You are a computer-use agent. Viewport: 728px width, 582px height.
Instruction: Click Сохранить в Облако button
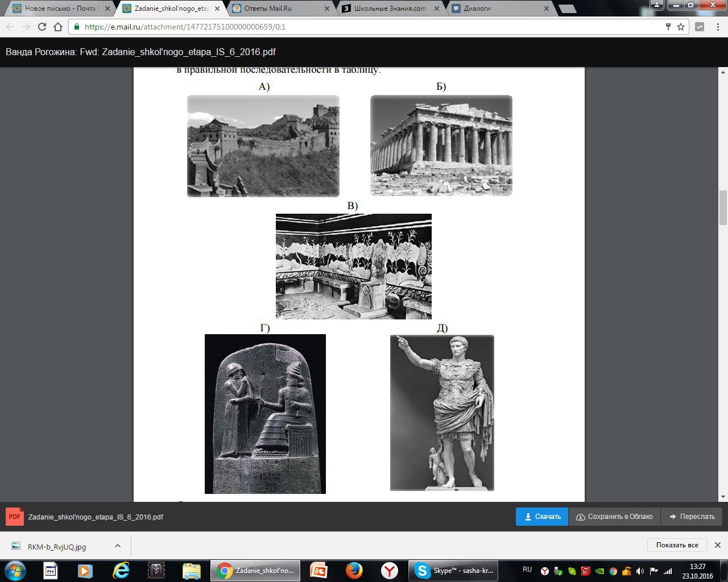pos(614,517)
